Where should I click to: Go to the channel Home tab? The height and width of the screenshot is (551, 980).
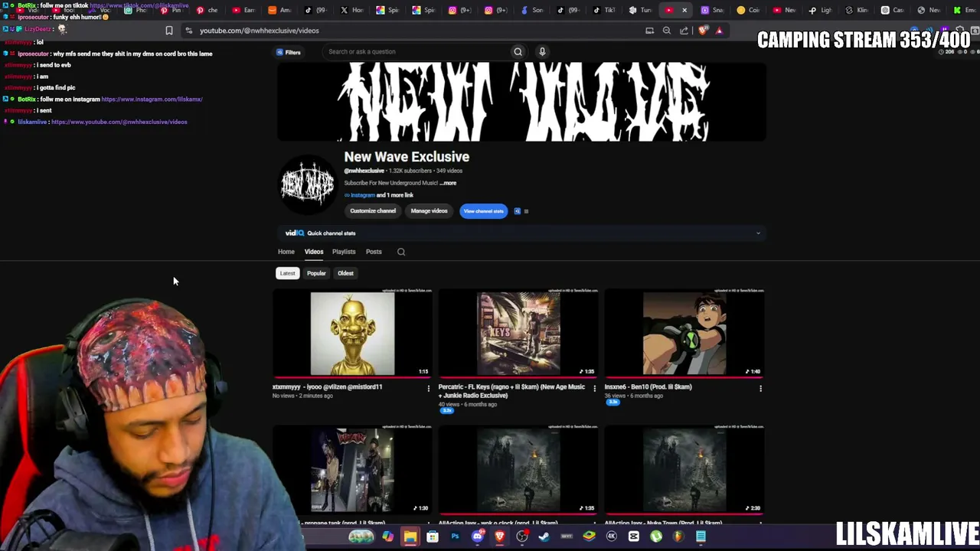[x=286, y=252]
